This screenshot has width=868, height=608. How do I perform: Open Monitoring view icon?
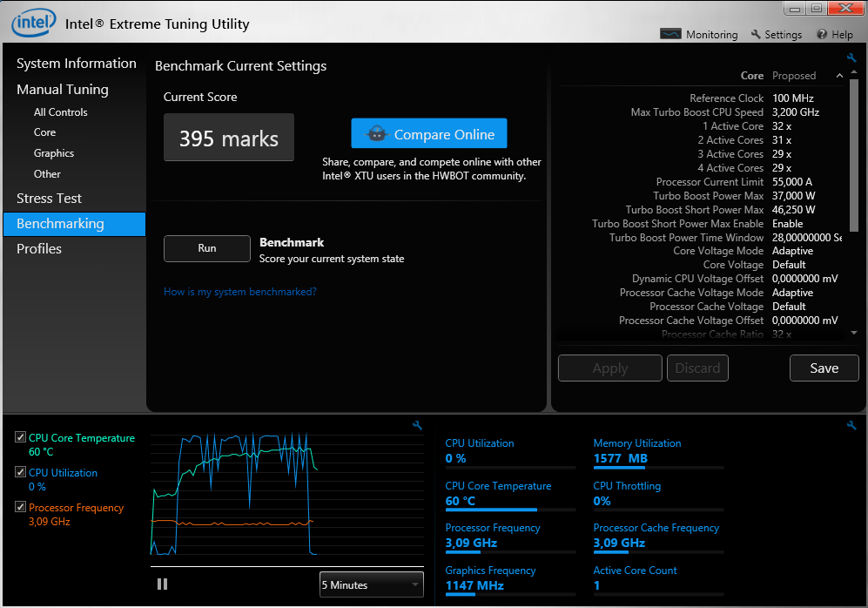(670, 34)
